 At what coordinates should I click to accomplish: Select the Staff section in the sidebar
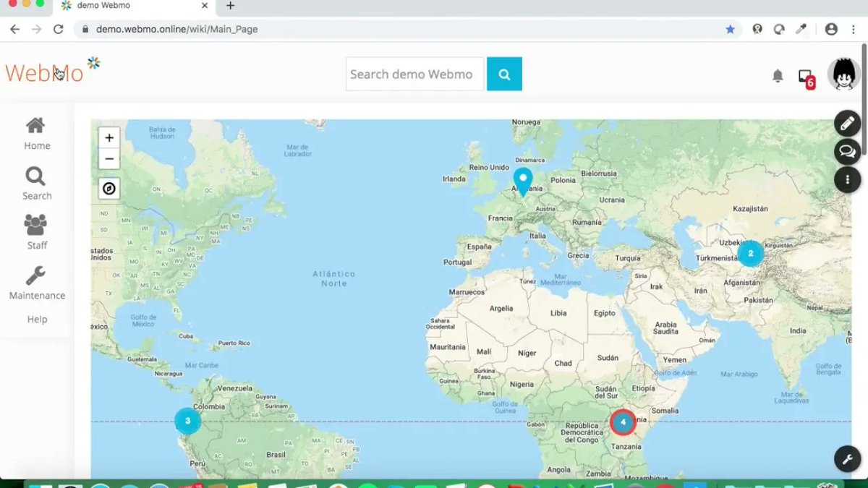coord(35,231)
